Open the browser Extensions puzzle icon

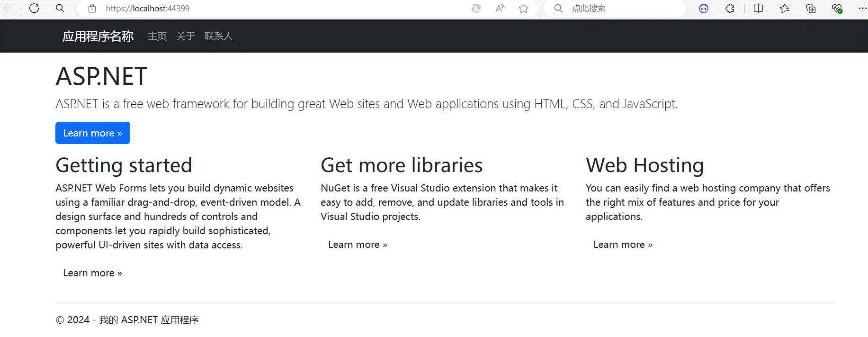[730, 9]
